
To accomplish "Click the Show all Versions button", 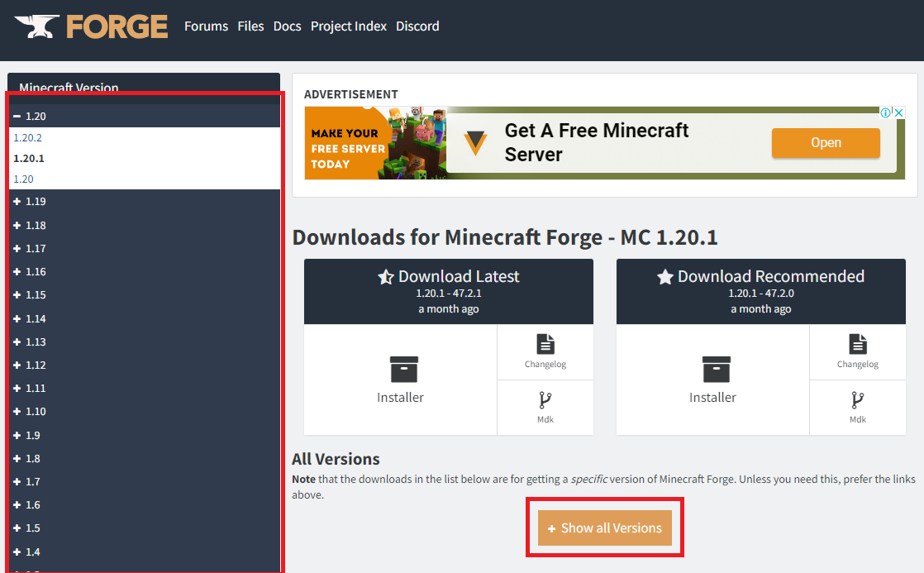I will (605, 528).
